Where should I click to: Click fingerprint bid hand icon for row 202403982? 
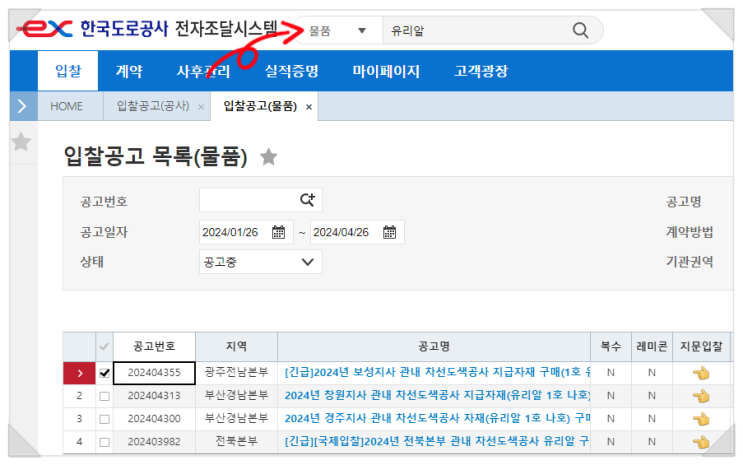(701, 442)
